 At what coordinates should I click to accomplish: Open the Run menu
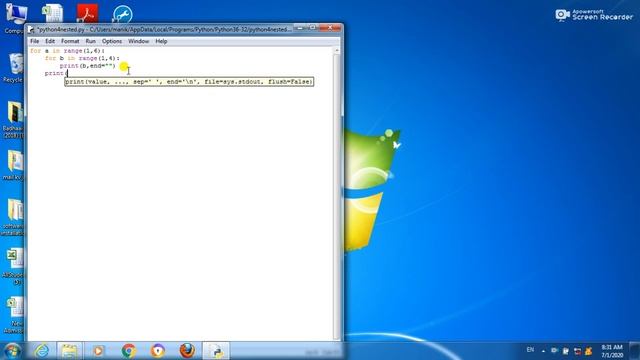90,41
